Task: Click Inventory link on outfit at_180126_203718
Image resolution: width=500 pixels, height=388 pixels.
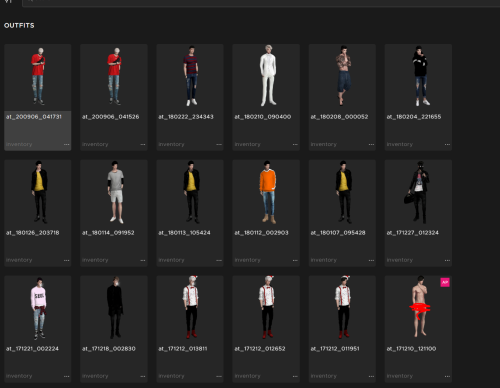Action: [x=19, y=260]
